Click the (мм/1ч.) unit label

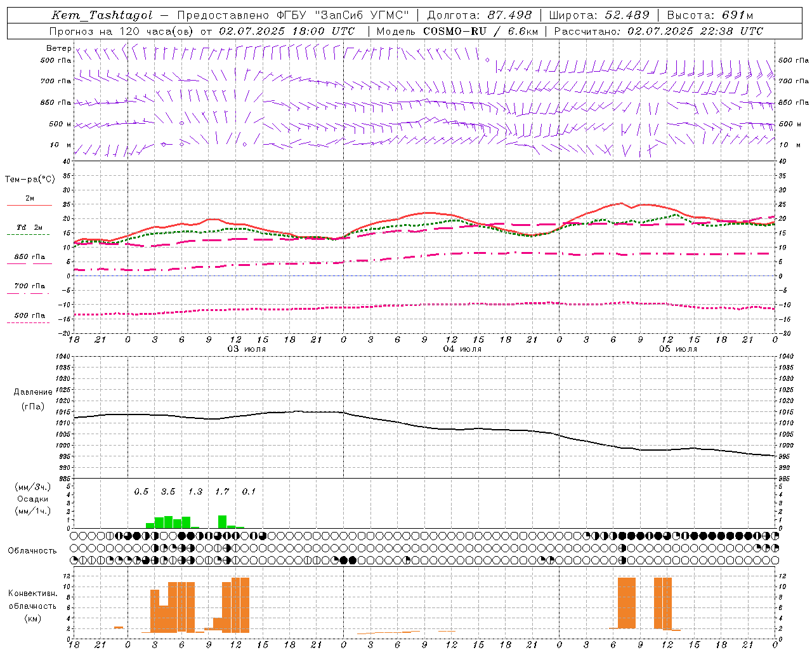tap(33, 511)
